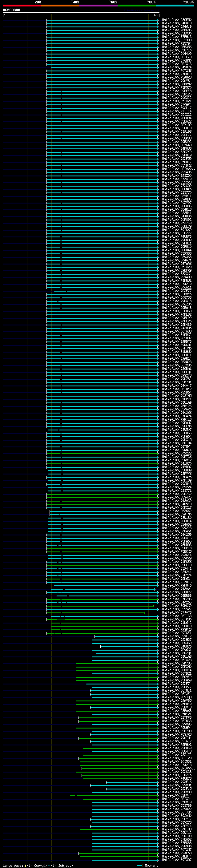Select hit UniRef100_A0T2N6
Screen dimensions: 197x868
[177, 71]
